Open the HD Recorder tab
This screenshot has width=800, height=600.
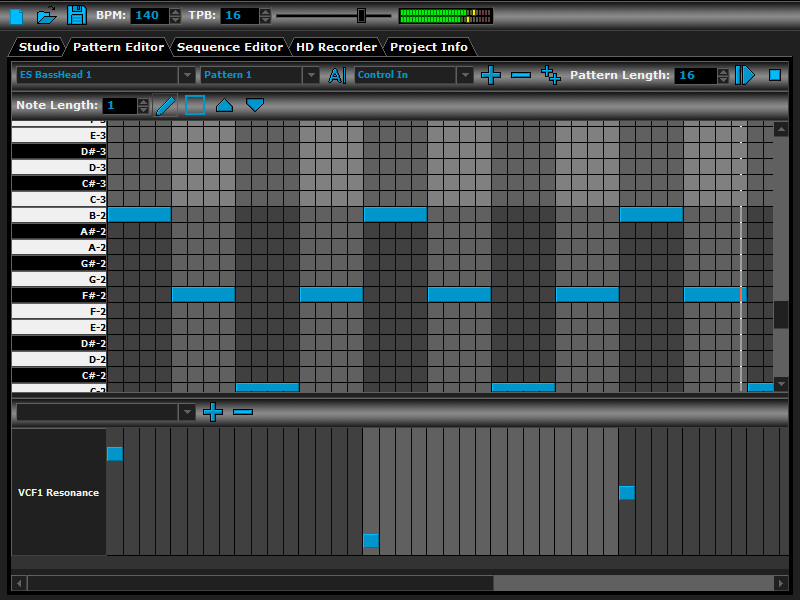(336, 47)
